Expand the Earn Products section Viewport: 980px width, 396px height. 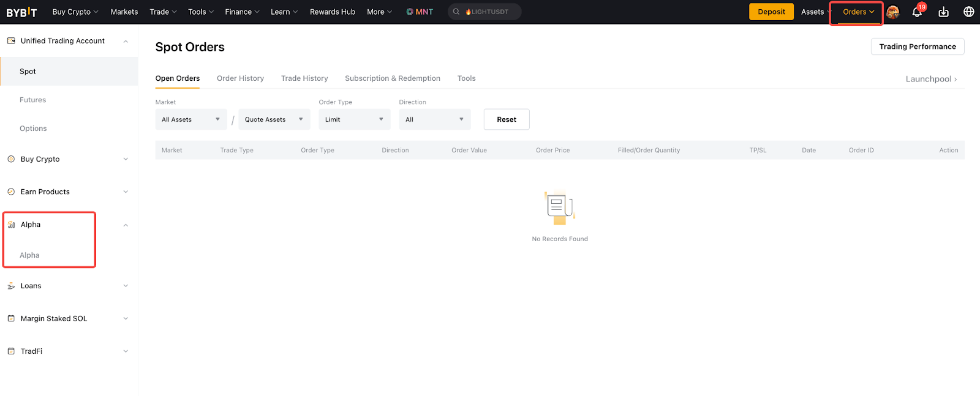tap(126, 192)
